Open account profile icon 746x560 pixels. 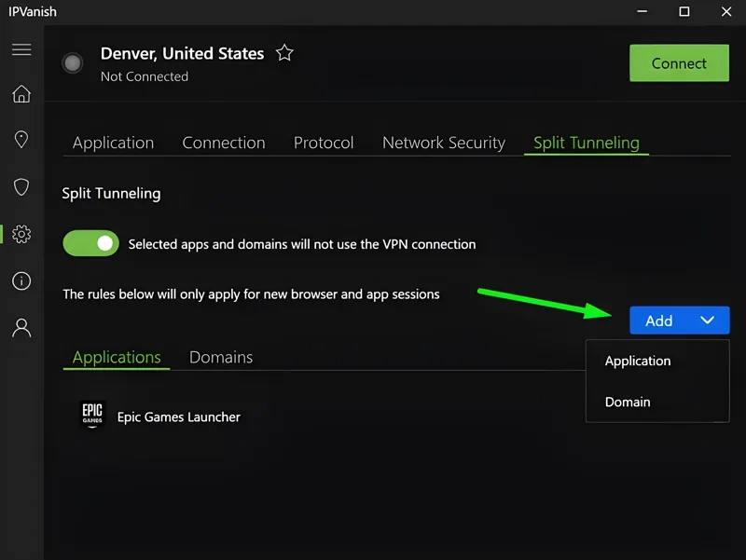21,328
